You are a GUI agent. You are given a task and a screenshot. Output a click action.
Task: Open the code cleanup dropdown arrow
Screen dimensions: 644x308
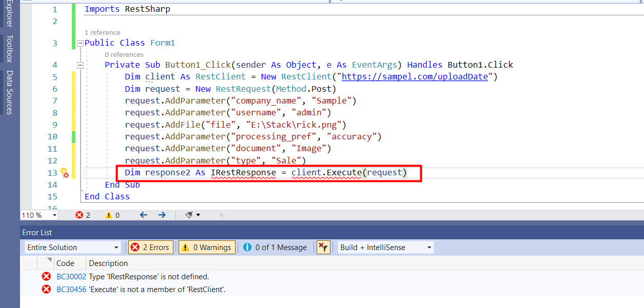tap(198, 215)
